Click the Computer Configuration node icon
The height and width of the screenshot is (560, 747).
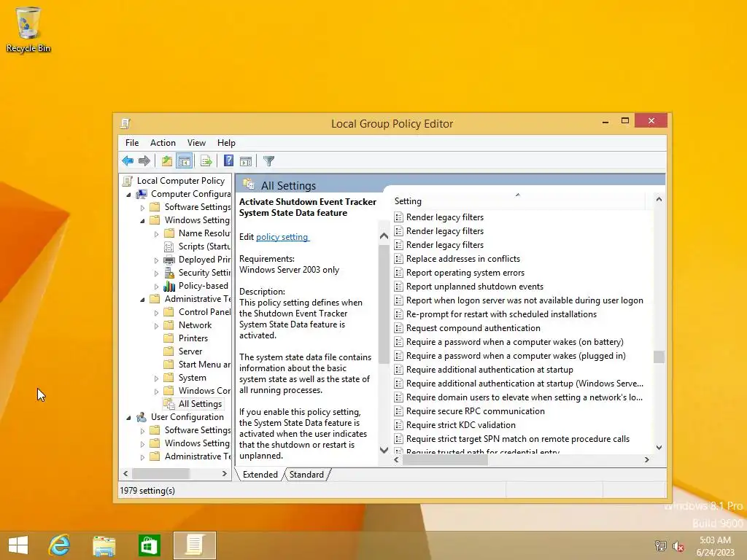click(142, 194)
